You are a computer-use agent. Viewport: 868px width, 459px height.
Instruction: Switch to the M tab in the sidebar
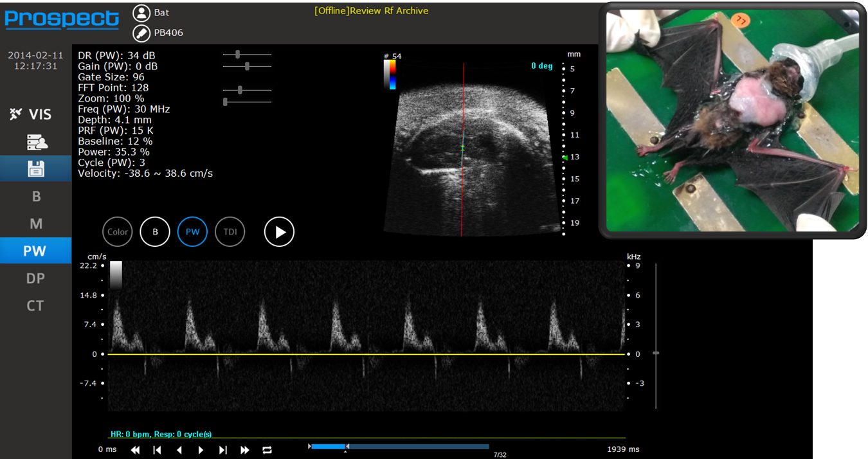[36, 224]
